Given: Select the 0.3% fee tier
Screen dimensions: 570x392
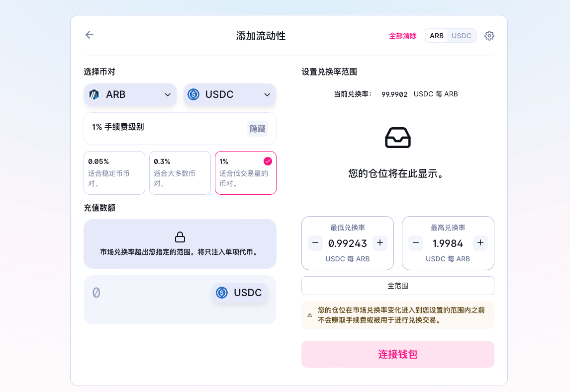Looking at the screenshot, I should point(180,172).
